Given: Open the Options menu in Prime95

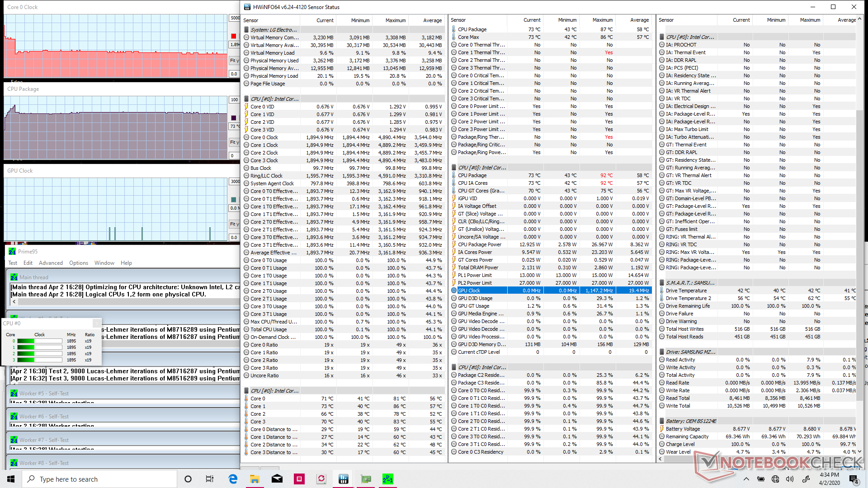Looking at the screenshot, I should click(79, 263).
